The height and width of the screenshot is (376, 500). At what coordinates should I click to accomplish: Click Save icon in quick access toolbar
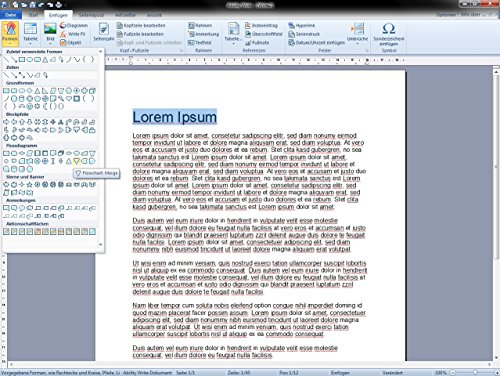[33, 4]
